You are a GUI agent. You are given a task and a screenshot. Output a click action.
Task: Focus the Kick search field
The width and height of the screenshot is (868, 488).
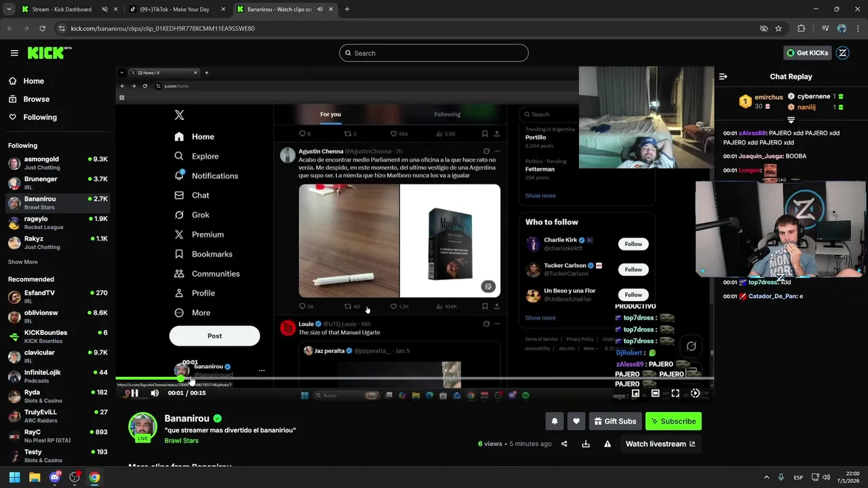434,53
